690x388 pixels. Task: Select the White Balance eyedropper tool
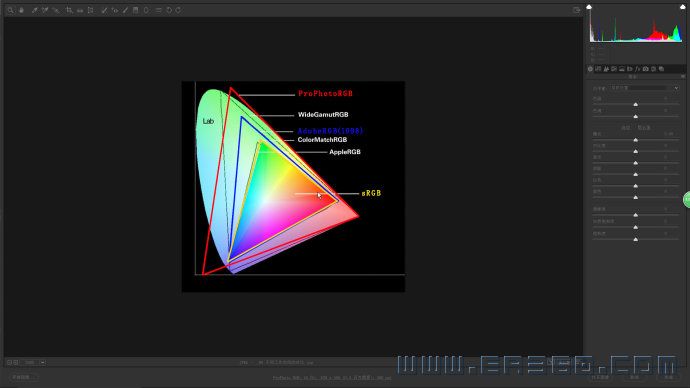click(x=35, y=10)
